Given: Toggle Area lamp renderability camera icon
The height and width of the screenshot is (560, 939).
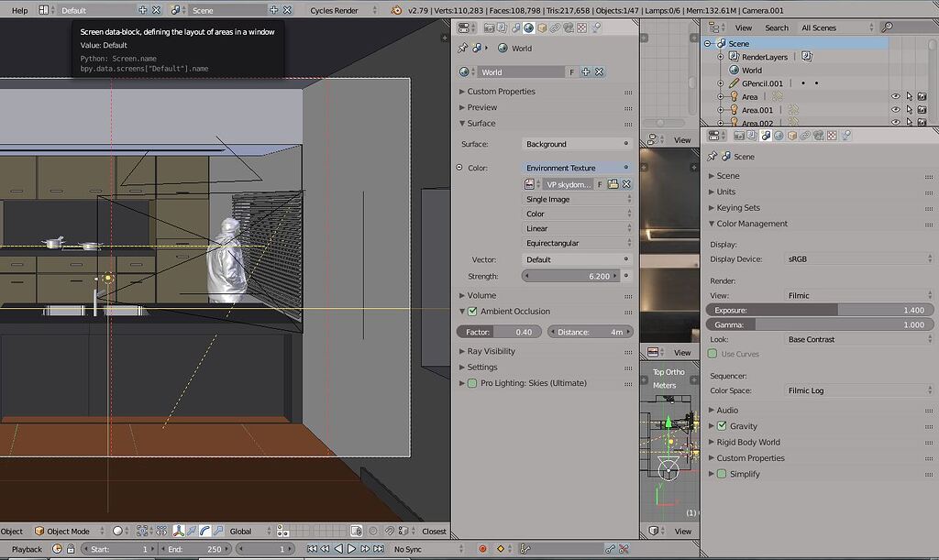Looking at the screenshot, I should [922, 96].
